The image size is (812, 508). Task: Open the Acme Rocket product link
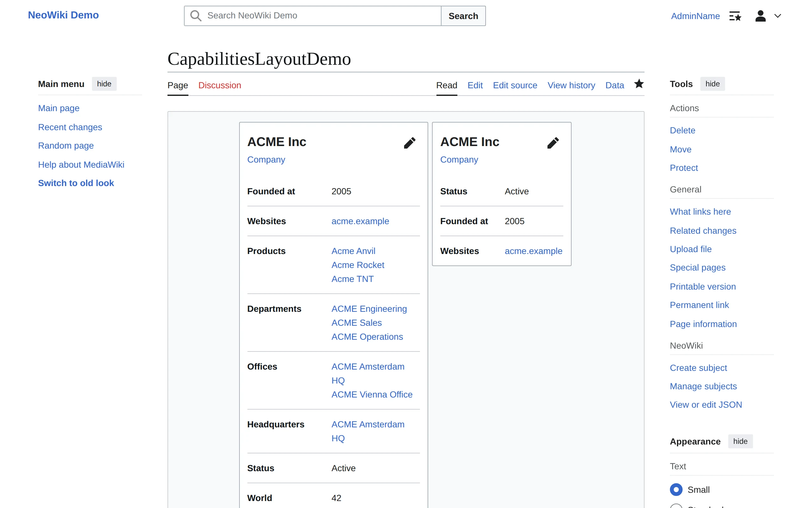point(358,265)
